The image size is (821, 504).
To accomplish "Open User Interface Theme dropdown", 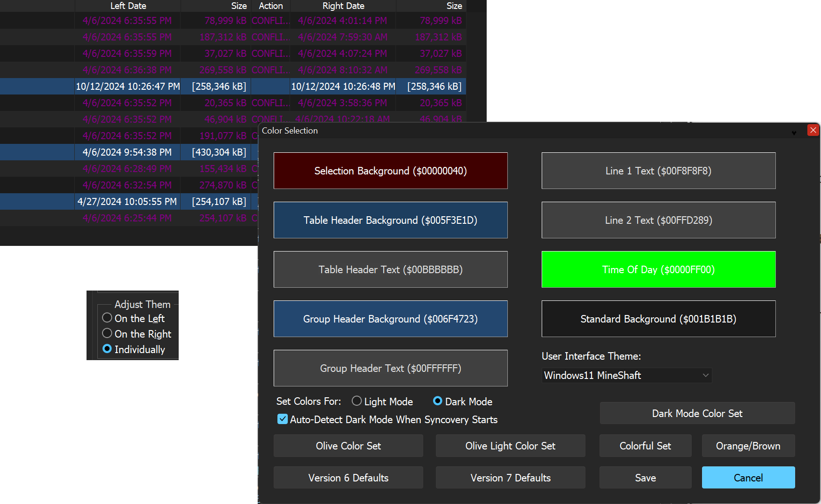I will point(626,375).
